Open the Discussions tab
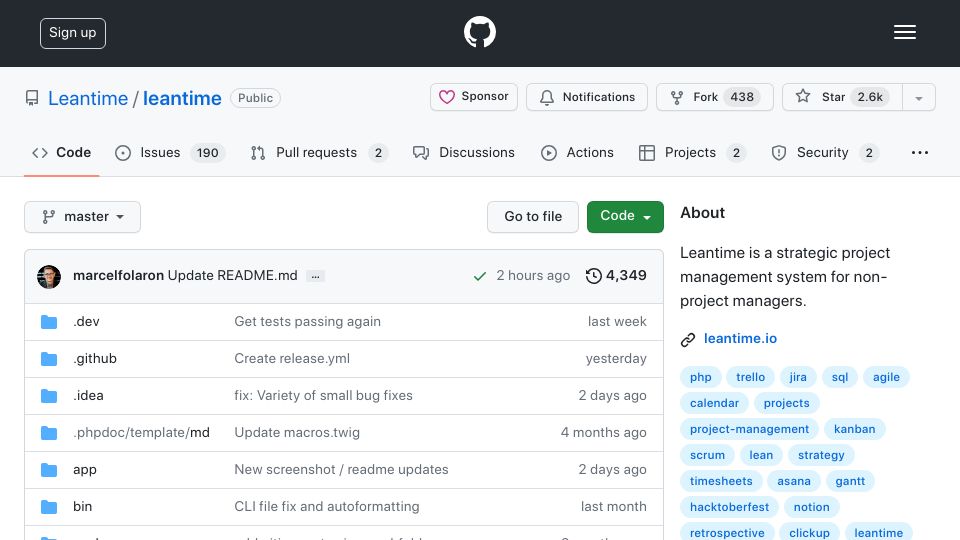960x540 pixels. 463,152
